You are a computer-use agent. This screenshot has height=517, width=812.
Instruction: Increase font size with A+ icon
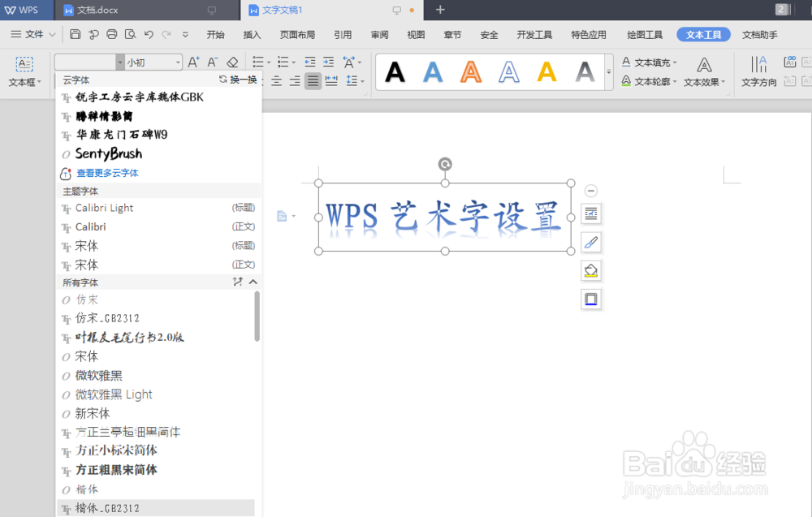coord(193,62)
